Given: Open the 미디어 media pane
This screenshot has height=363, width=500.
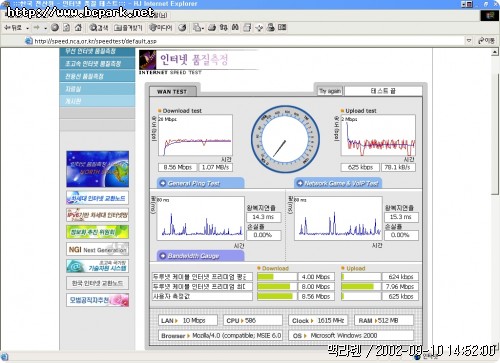Looking at the screenshot, I should (x=161, y=28).
